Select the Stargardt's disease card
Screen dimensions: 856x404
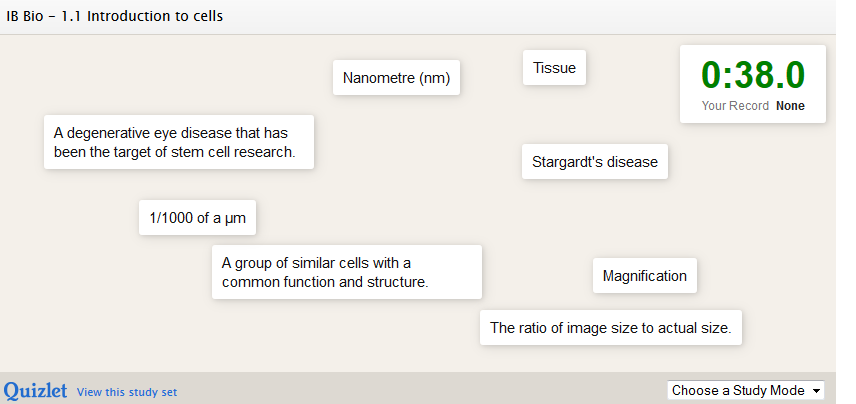point(595,162)
